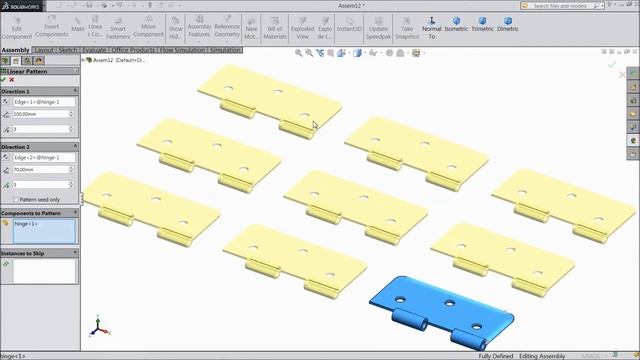Screen dimensions: 640x360
Task: Toggle Pattern seed only checkbox
Action: pyautogui.click(x=16, y=200)
